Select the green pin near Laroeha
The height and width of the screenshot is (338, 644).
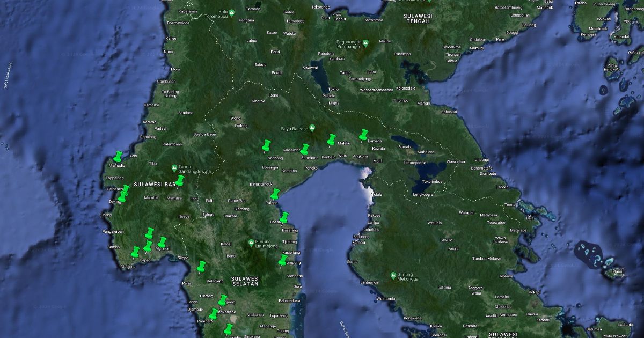[364, 134]
